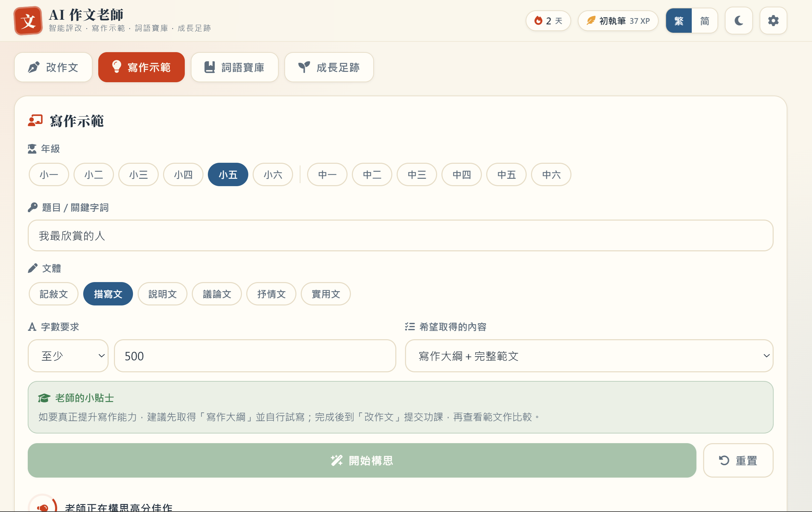
Task: Click the lightbulb icon on 寫作示範 tab
Action: (x=117, y=67)
